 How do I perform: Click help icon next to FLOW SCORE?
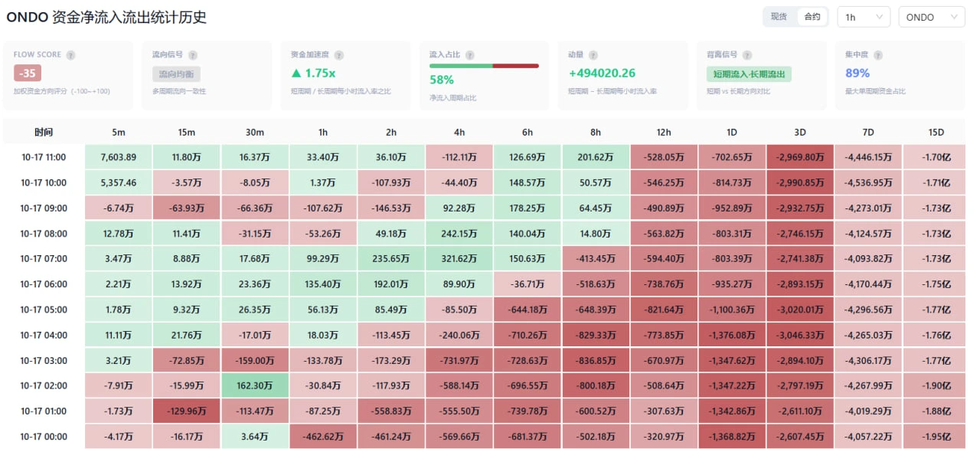coord(70,55)
